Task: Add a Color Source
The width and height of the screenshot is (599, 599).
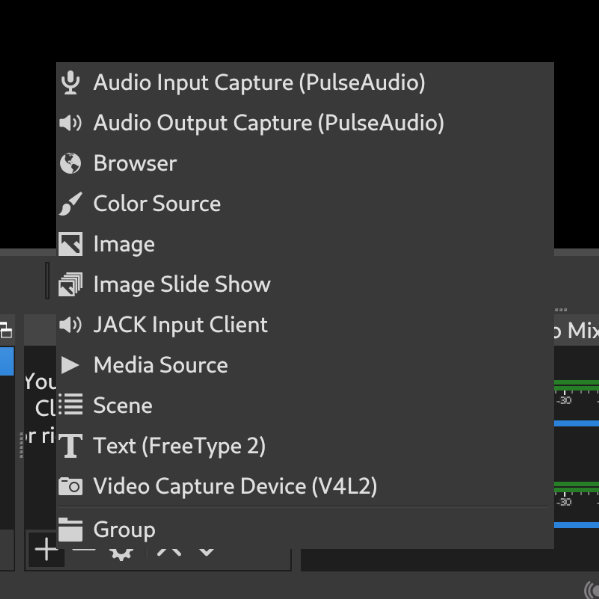Action: (x=305, y=204)
